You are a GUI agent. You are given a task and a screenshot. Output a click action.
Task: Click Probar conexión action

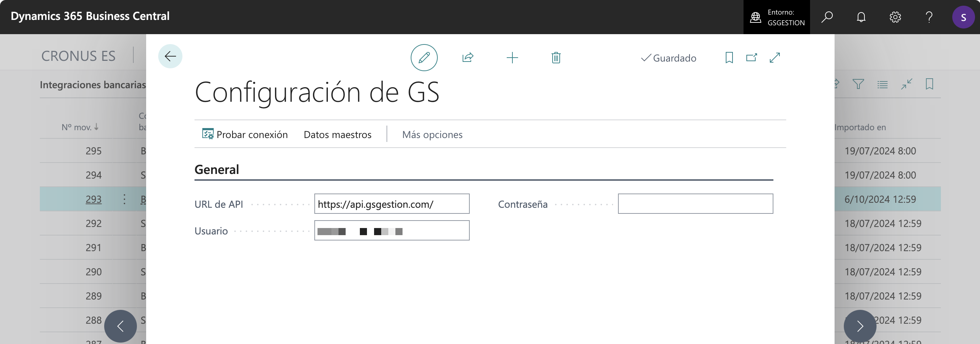245,134
